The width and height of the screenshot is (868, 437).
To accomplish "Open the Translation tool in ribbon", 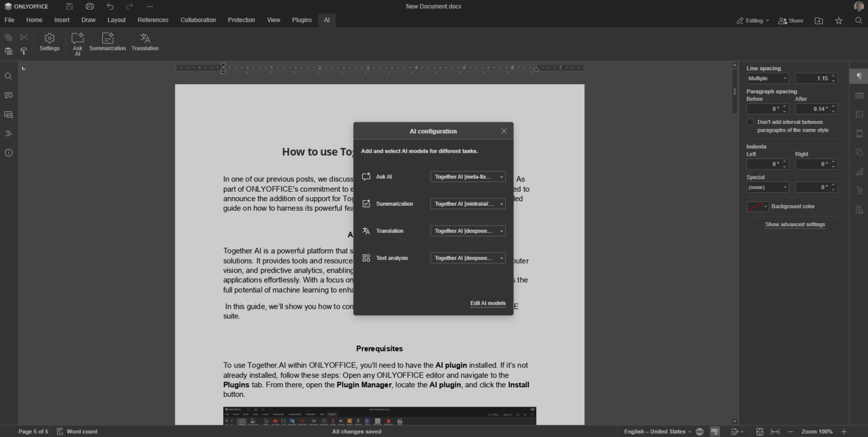I will pos(145,42).
